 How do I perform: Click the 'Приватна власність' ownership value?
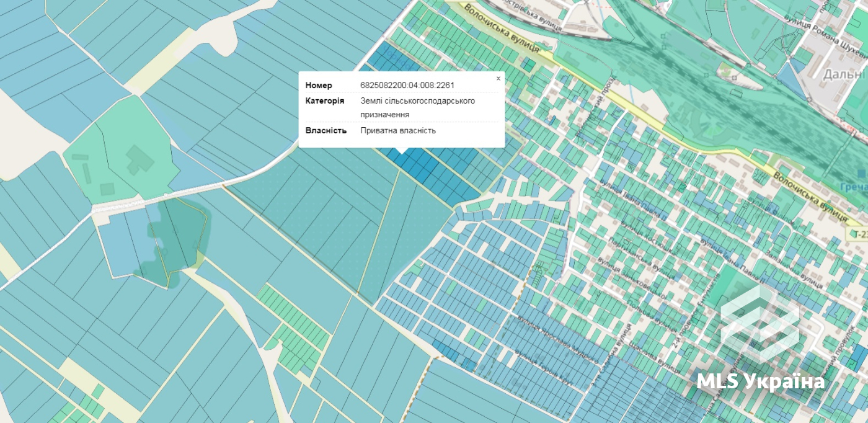click(398, 130)
